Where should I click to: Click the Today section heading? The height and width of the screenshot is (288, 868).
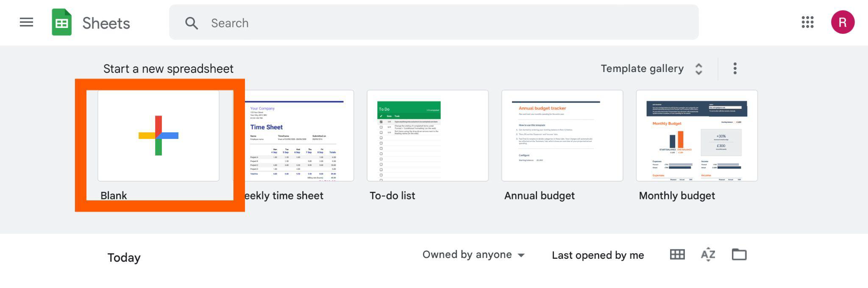click(x=124, y=258)
